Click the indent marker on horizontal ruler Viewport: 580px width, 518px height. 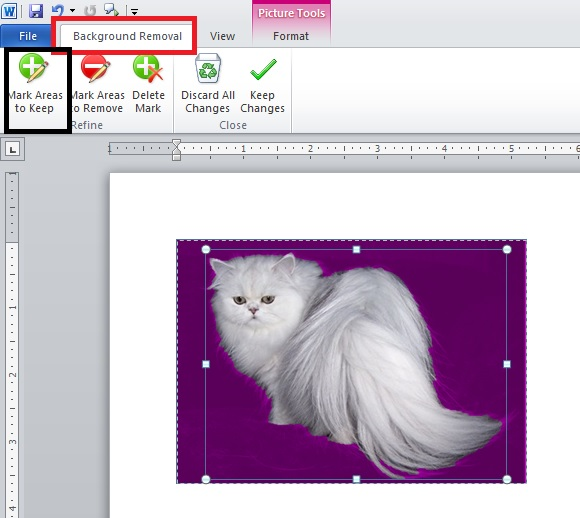pos(176,150)
